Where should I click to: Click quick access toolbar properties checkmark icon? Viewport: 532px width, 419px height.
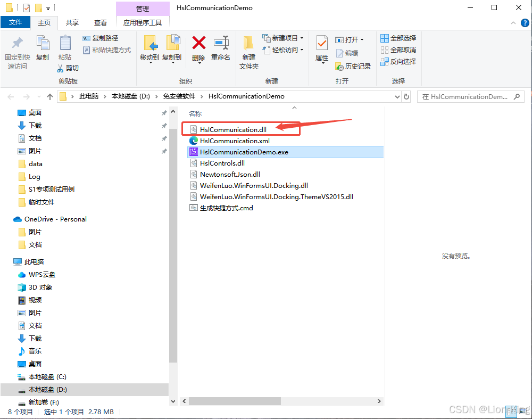click(27, 7)
